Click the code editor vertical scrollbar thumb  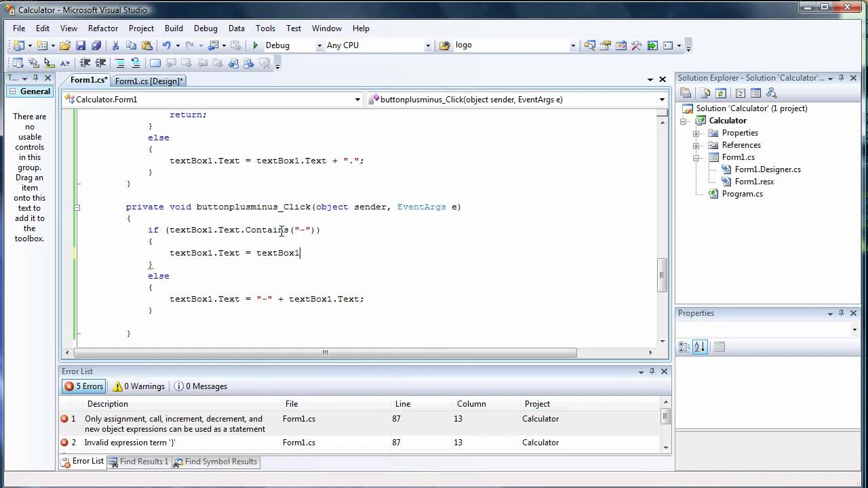click(x=663, y=275)
